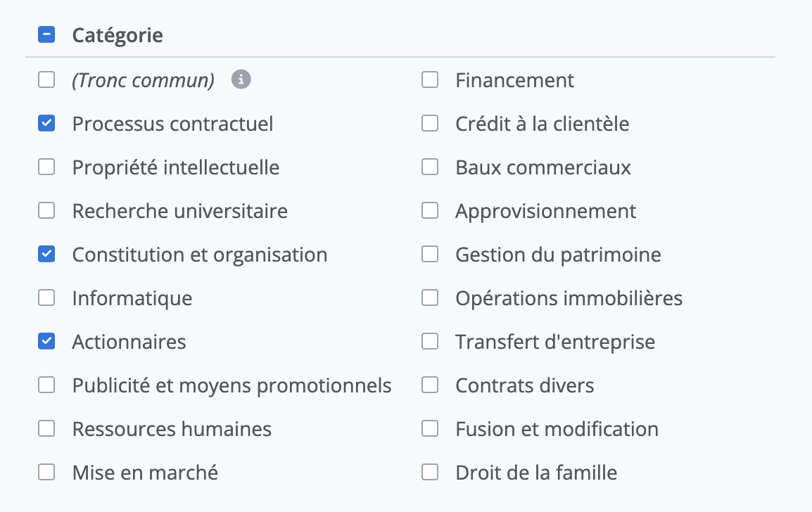Check Publicité et moyens promotionnels

point(46,385)
